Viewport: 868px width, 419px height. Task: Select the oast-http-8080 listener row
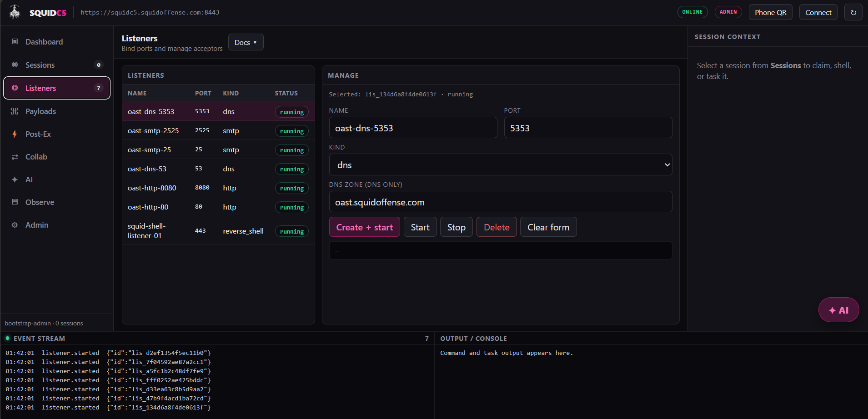click(218, 188)
